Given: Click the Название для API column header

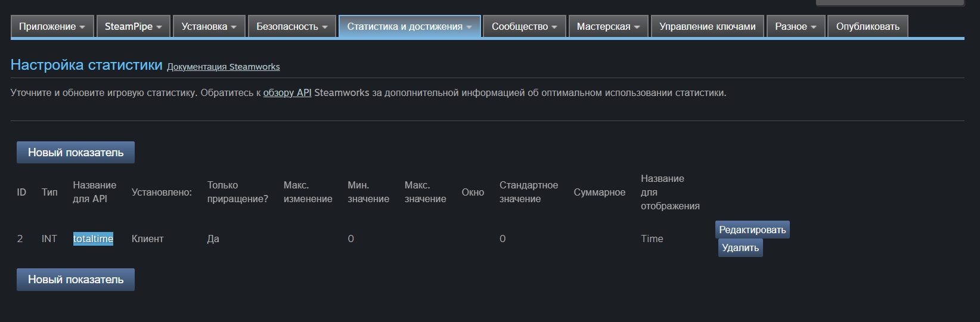Looking at the screenshot, I should point(95,192).
